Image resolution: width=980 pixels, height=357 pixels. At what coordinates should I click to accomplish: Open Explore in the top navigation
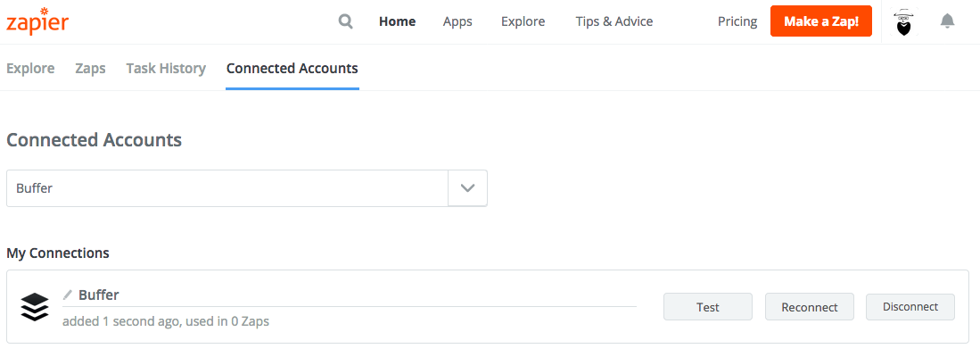pyautogui.click(x=523, y=21)
